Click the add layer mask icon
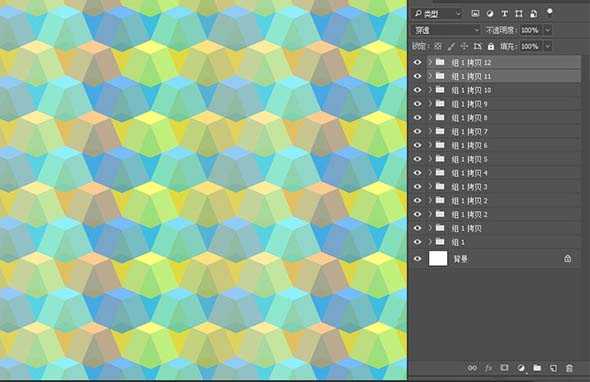This screenshot has width=590, height=382. coord(504,368)
